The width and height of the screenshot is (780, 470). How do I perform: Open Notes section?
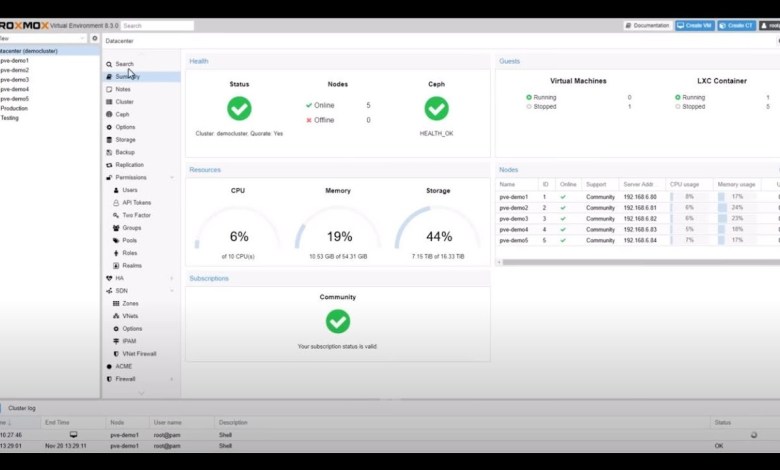[123, 90]
